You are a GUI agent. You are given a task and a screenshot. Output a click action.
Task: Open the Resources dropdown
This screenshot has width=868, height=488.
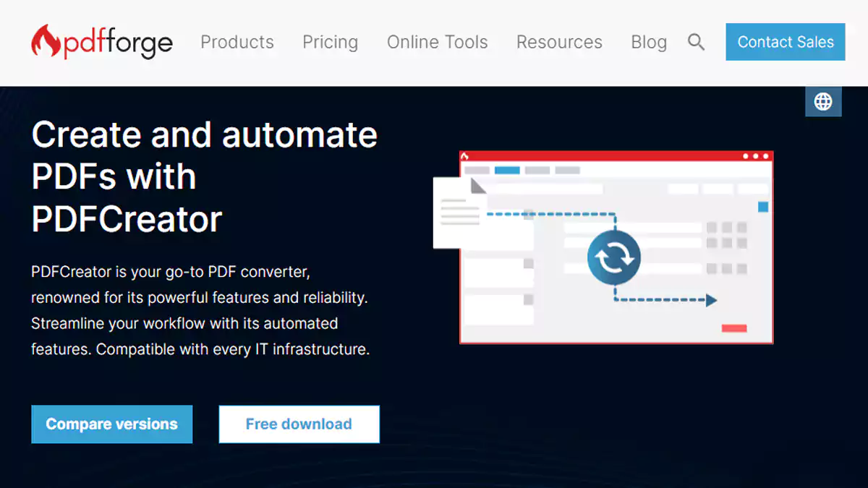[559, 42]
